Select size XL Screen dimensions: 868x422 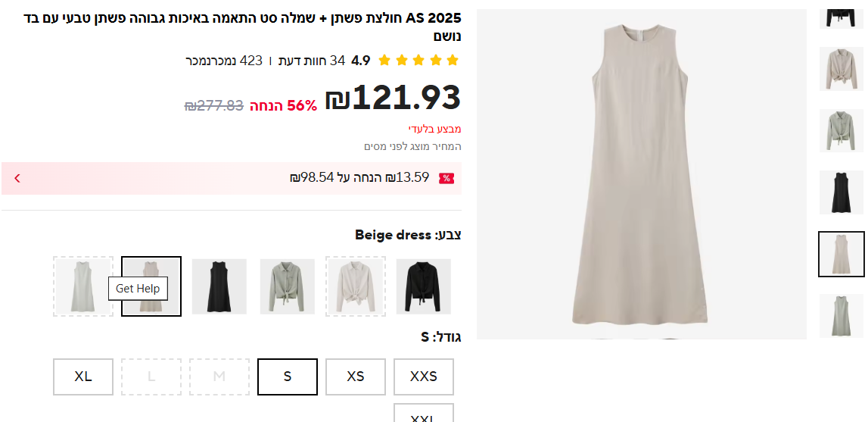click(83, 377)
